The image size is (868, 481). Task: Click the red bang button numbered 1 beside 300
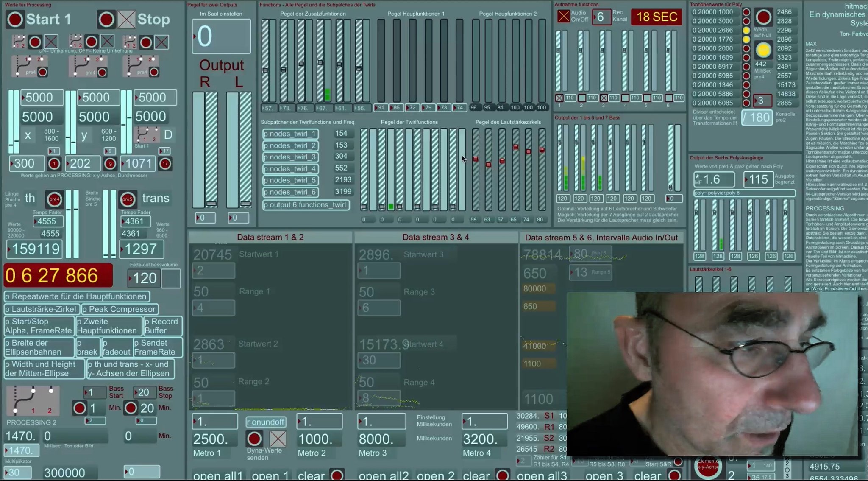pyautogui.click(x=54, y=164)
